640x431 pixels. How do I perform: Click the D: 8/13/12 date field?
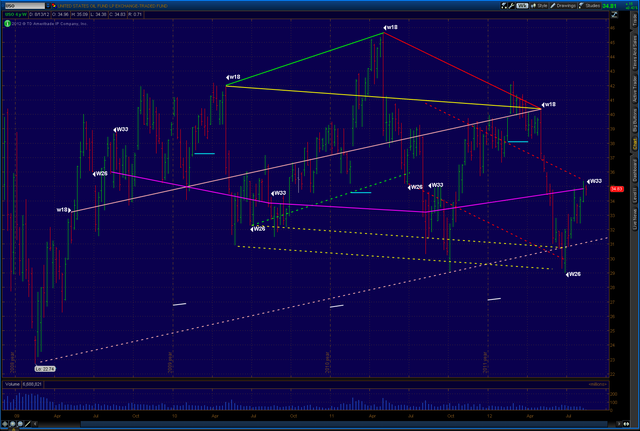pos(39,14)
